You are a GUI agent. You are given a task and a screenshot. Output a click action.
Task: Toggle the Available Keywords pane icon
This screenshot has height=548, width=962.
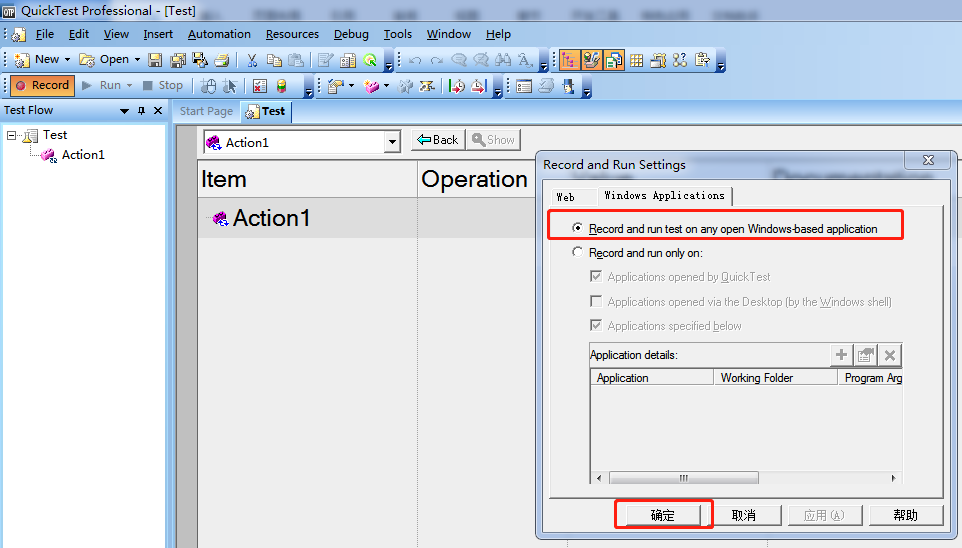591,60
